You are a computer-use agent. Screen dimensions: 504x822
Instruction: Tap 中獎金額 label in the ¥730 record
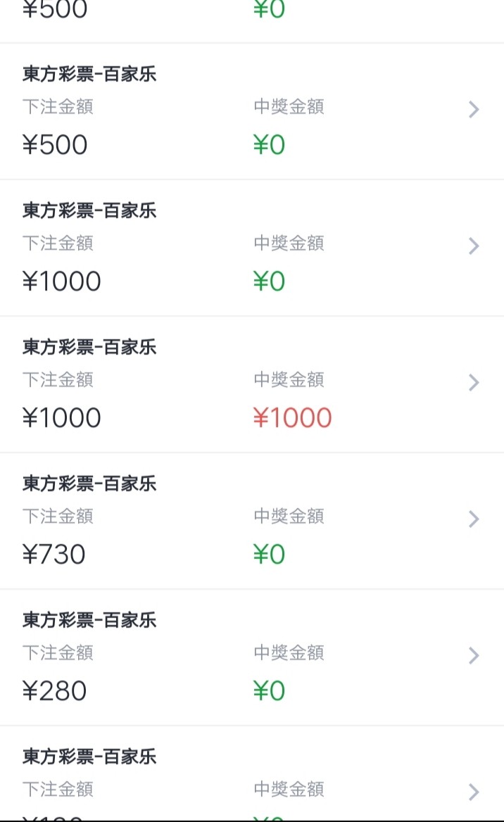pos(289,517)
